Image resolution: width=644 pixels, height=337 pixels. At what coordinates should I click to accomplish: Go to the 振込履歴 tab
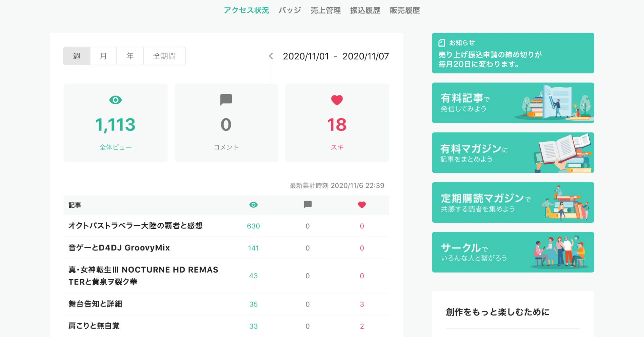(365, 10)
